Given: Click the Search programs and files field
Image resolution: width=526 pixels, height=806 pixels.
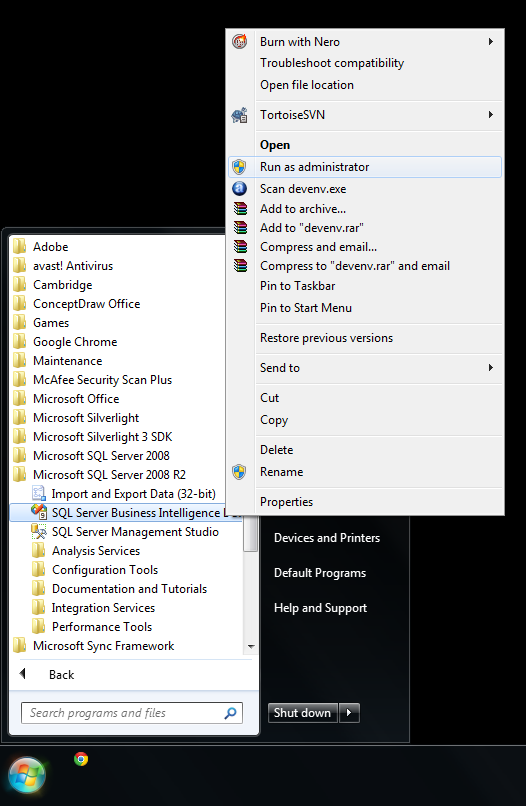Looking at the screenshot, I should coord(132,712).
